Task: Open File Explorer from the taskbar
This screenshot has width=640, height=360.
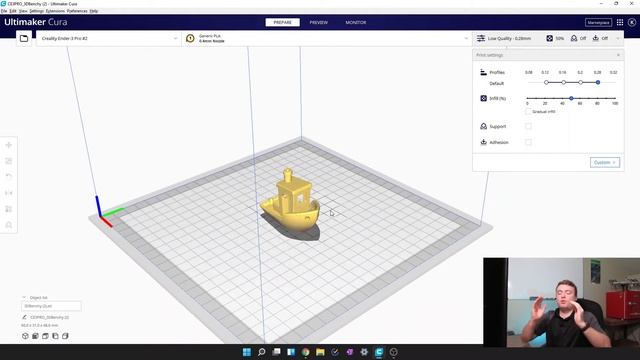Action: pyautogui.click(x=320, y=352)
